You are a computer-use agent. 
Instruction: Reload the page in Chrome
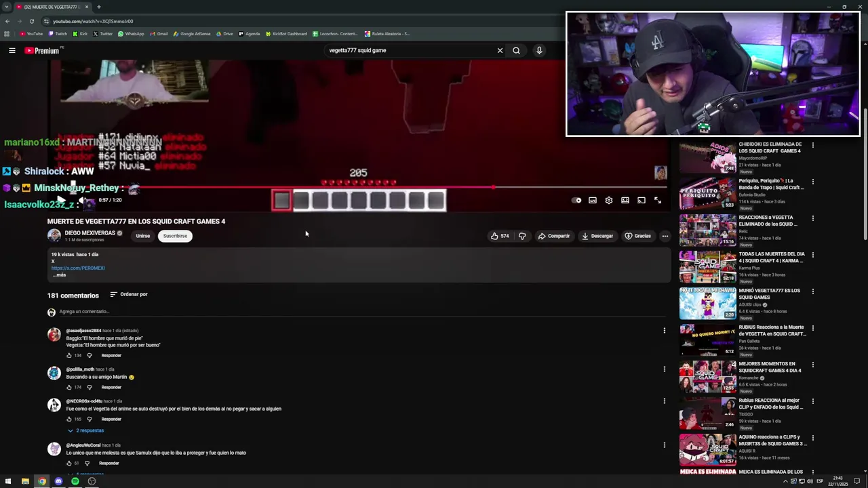[x=31, y=21]
